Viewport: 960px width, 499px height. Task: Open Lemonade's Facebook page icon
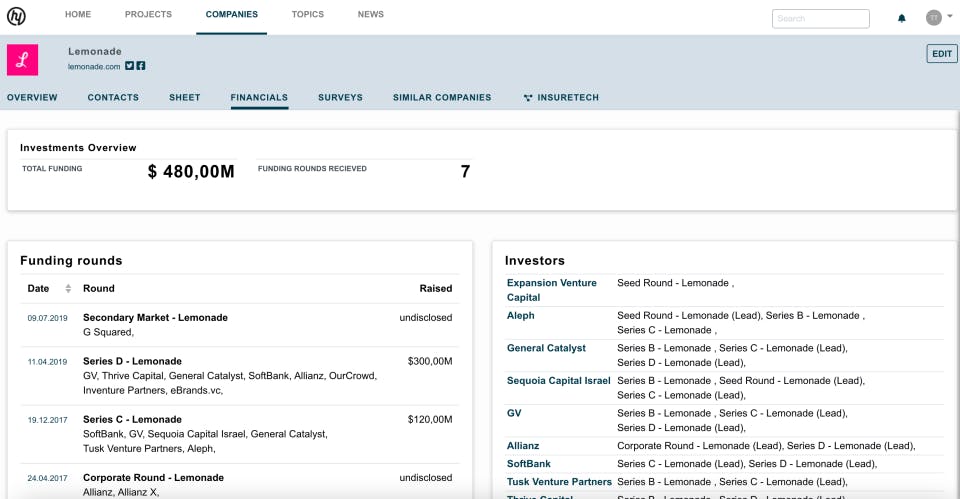pyautogui.click(x=141, y=66)
